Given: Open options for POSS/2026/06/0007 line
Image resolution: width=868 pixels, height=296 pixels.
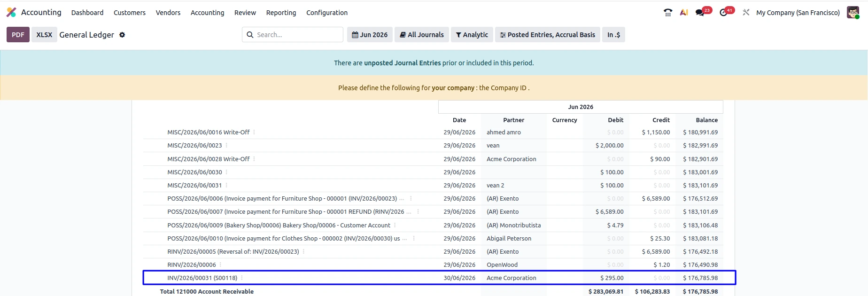Looking at the screenshot, I should coord(418,212).
